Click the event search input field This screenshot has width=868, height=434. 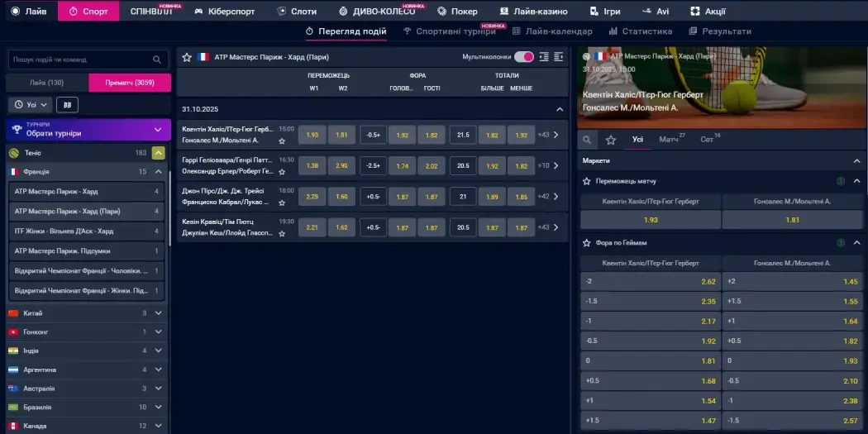coord(79,60)
